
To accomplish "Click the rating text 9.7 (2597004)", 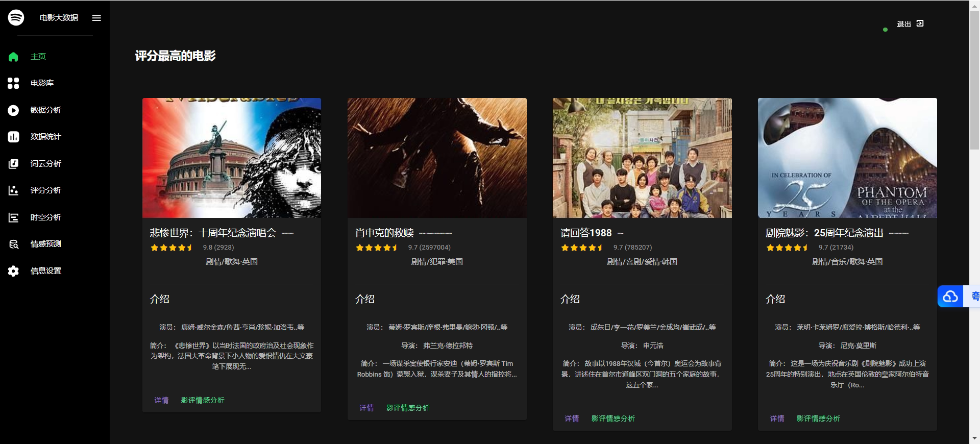I will coord(429,248).
